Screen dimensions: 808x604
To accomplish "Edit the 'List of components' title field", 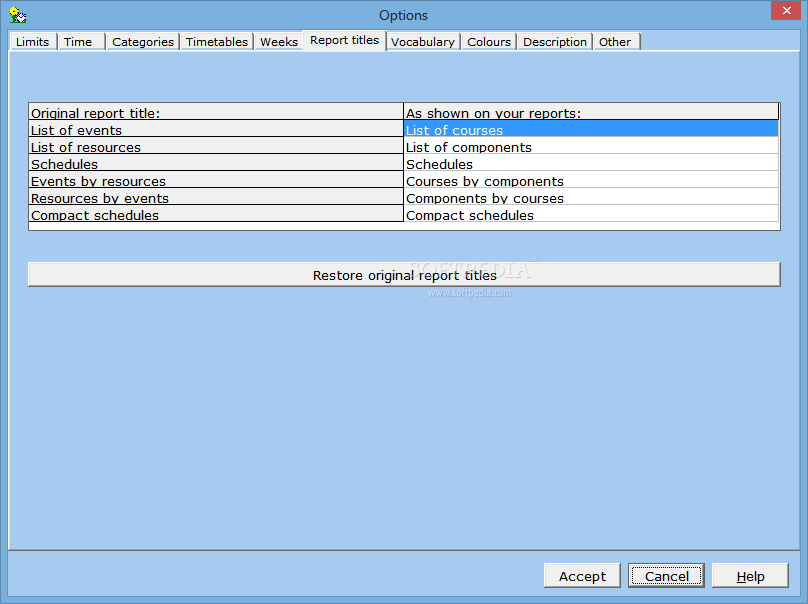I will pos(591,146).
